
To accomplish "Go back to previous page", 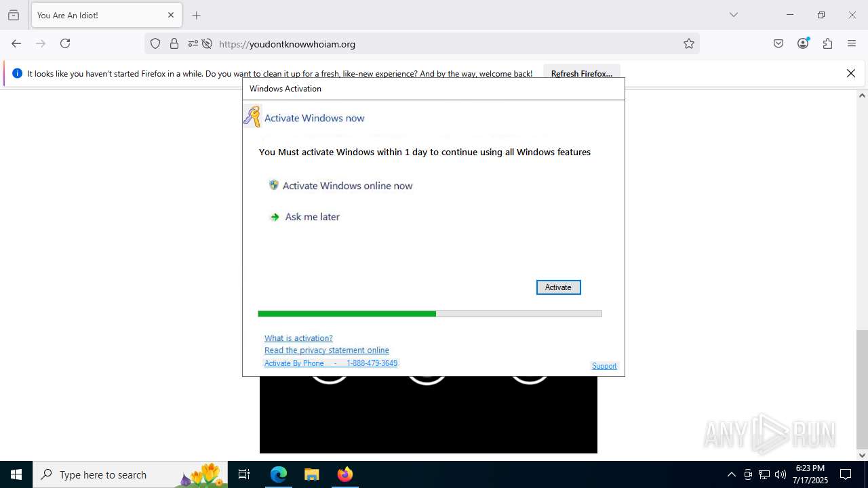I will (16, 43).
